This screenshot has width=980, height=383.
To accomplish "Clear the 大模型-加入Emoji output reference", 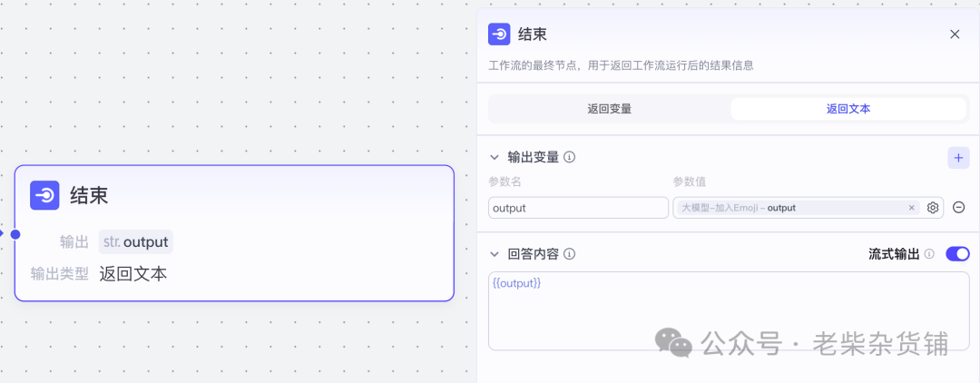I will (912, 208).
